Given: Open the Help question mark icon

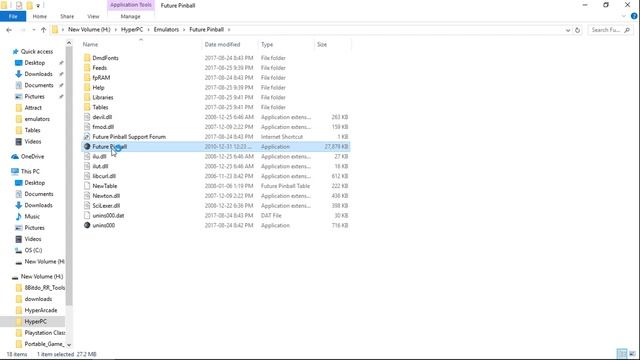Looking at the screenshot, I should click(x=634, y=16).
